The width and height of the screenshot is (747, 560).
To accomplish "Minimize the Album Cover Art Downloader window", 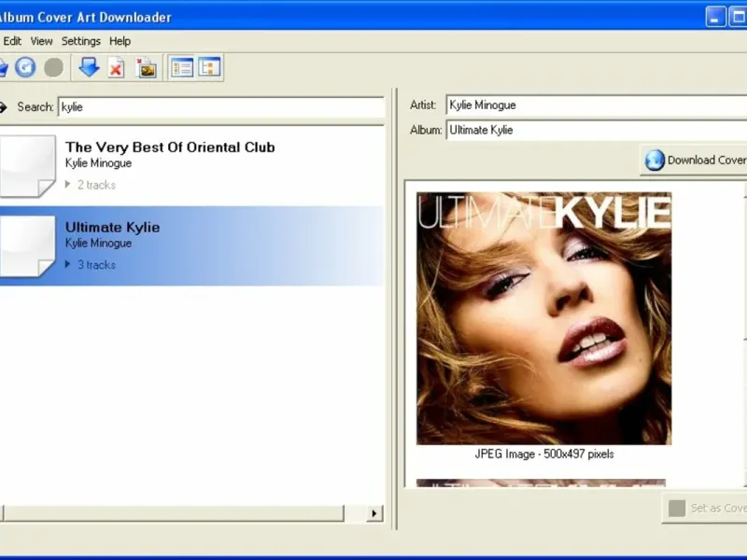I will pos(715,17).
